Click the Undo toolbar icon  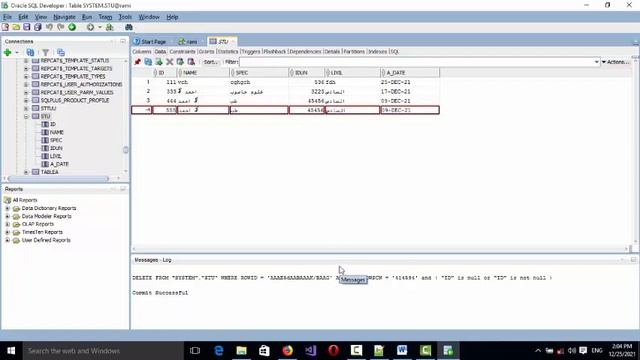pyautogui.click(x=49, y=27)
